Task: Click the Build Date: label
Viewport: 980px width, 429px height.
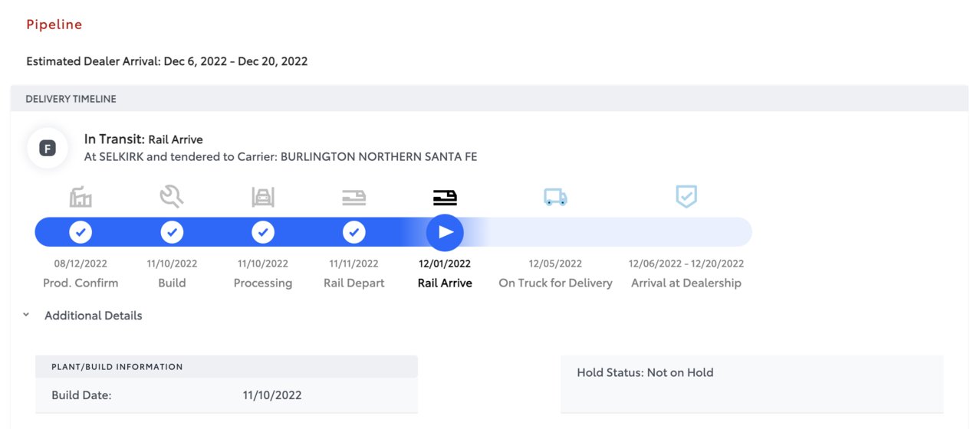Action: [x=81, y=396]
